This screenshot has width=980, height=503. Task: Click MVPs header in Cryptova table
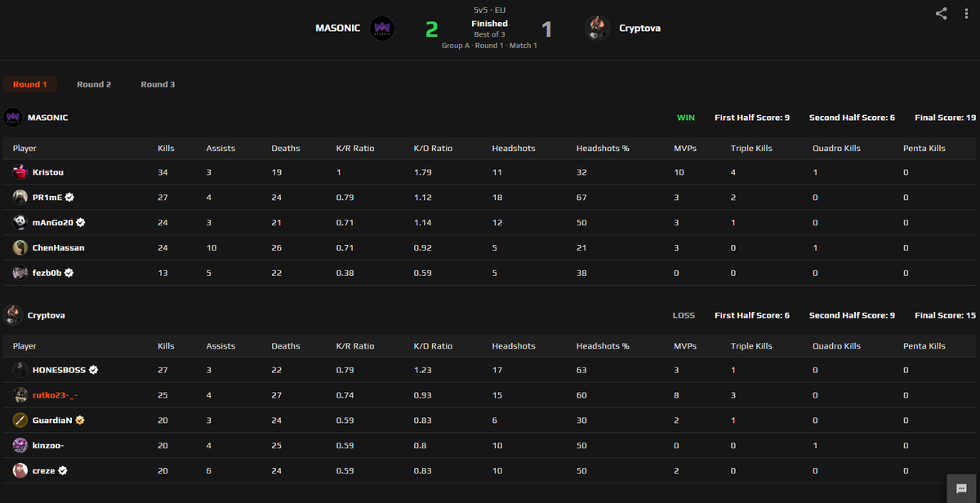coord(684,346)
